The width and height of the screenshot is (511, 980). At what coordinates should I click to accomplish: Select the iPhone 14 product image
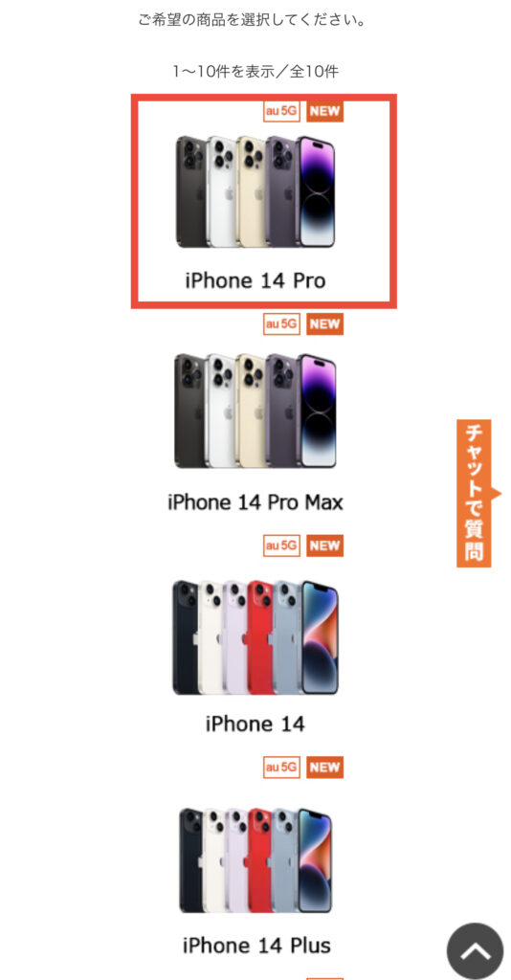tap(255, 636)
